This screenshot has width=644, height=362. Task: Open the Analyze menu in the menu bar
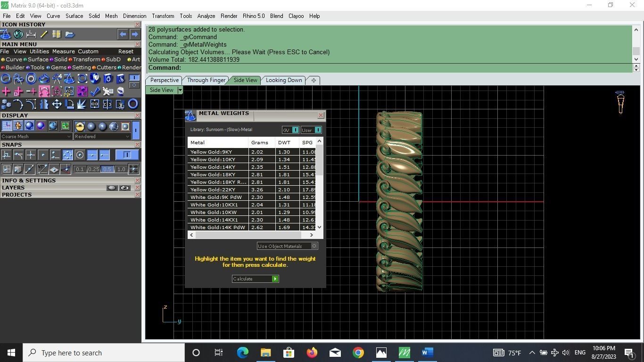point(206,16)
